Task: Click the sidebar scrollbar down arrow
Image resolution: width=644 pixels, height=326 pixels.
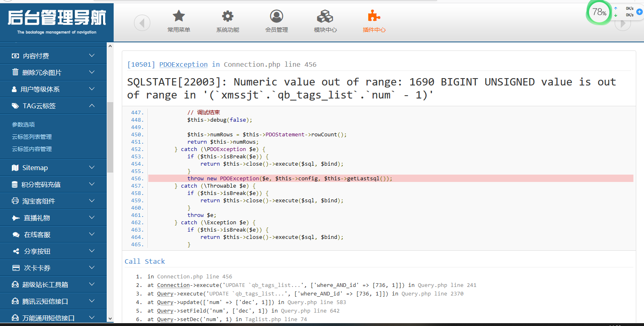Action: [x=110, y=319]
